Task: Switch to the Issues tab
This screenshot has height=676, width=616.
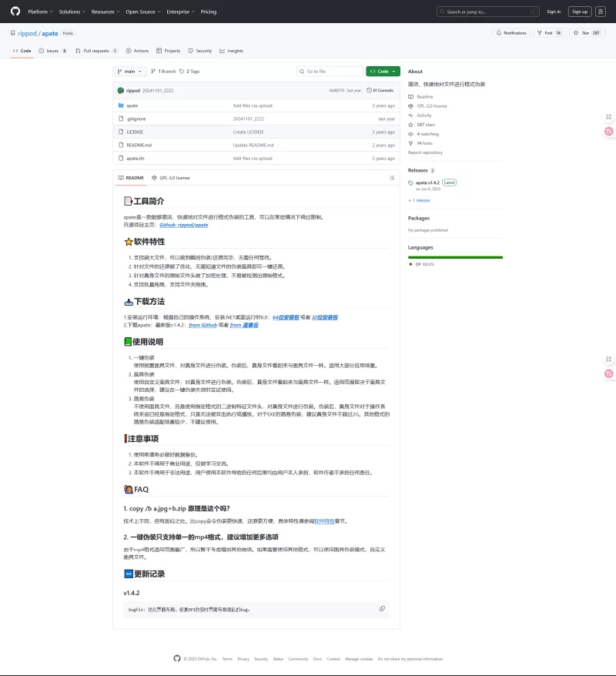Action: 52,51
